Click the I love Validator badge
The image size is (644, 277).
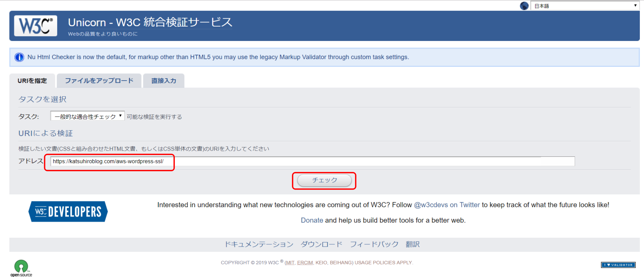point(618,265)
